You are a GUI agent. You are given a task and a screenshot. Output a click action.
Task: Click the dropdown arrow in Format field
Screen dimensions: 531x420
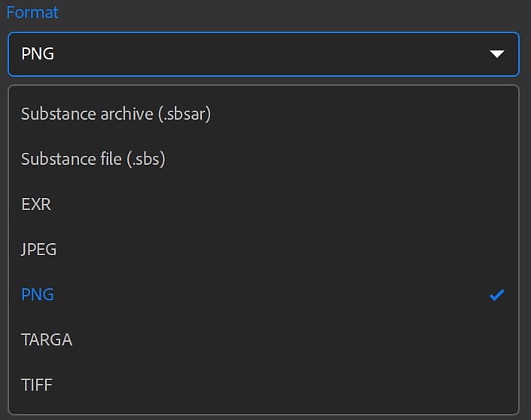point(496,54)
